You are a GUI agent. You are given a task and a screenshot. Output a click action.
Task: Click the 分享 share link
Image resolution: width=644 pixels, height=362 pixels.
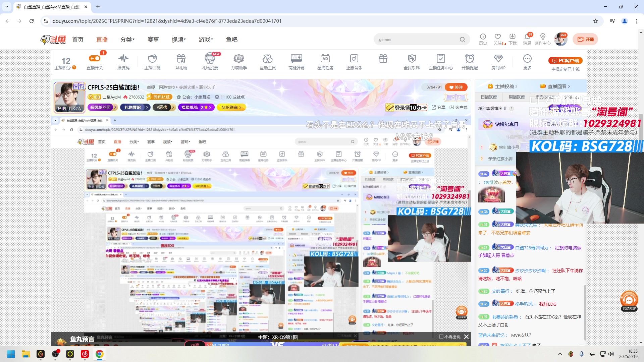click(x=438, y=107)
